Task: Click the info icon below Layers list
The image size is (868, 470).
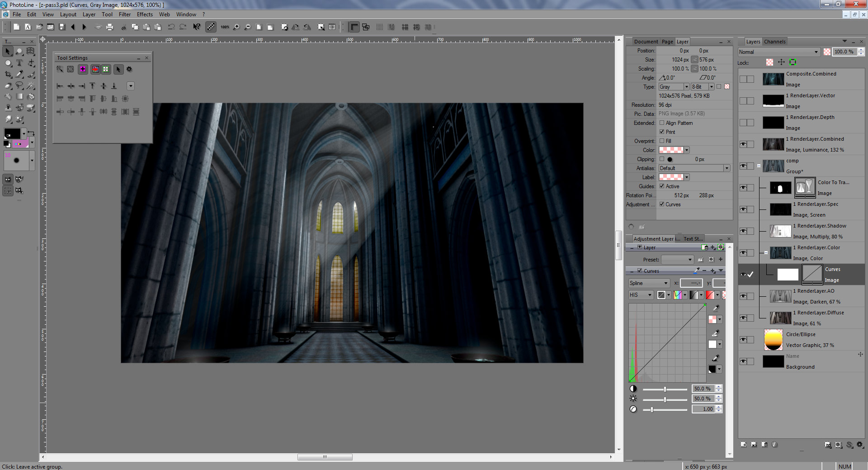Action: point(774,445)
